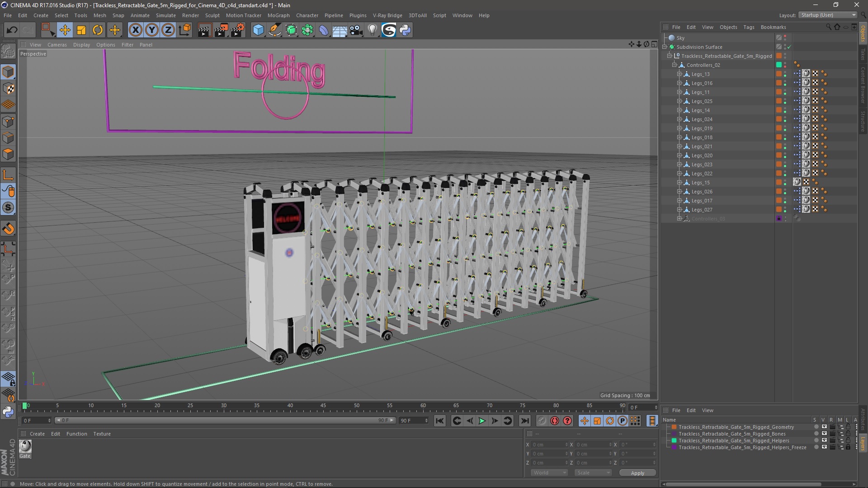
Task: Go to the end of animation
Action: click(x=524, y=421)
